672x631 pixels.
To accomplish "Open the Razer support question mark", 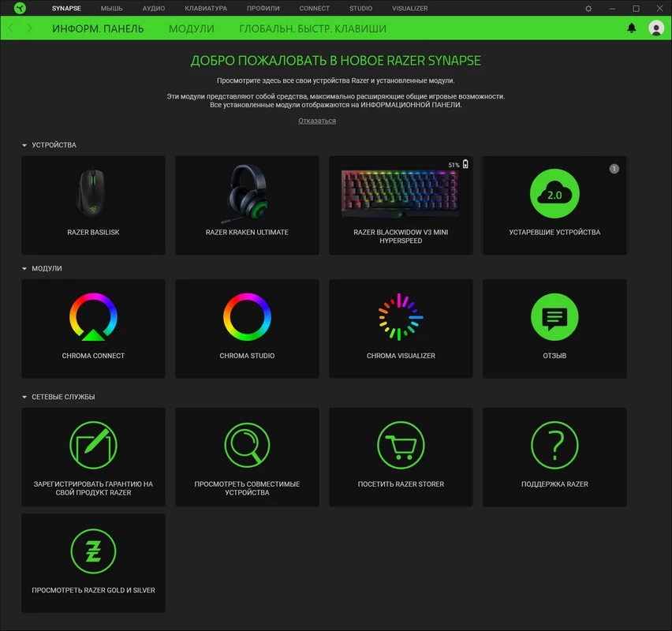I will coord(554,445).
